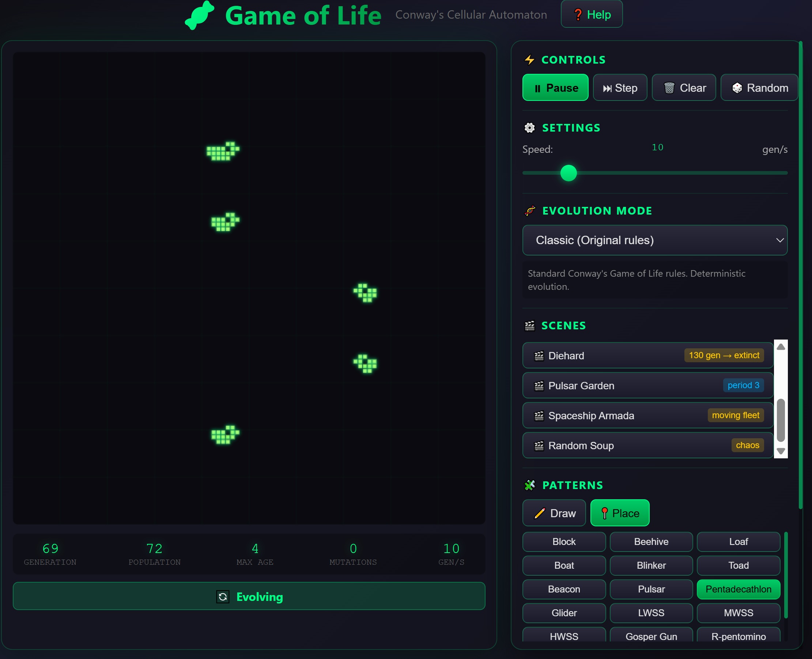Choose the Glider pattern
This screenshot has height=659, width=812.
point(564,613)
